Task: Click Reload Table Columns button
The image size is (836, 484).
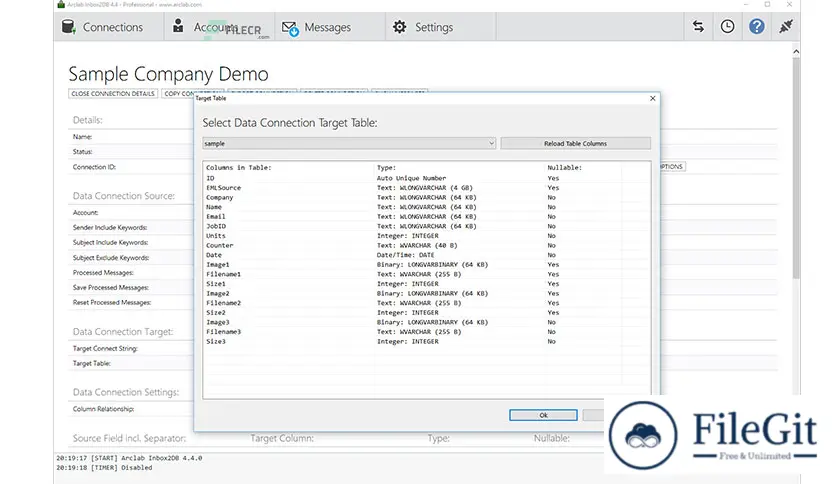Action: pos(575,143)
